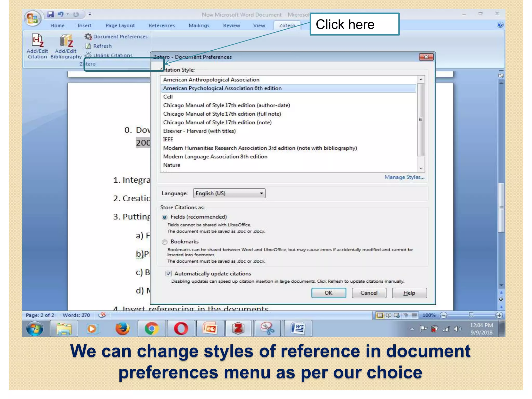532x399 pixels.
Task: Click Cancel in Document Preferences
Action: (x=369, y=293)
